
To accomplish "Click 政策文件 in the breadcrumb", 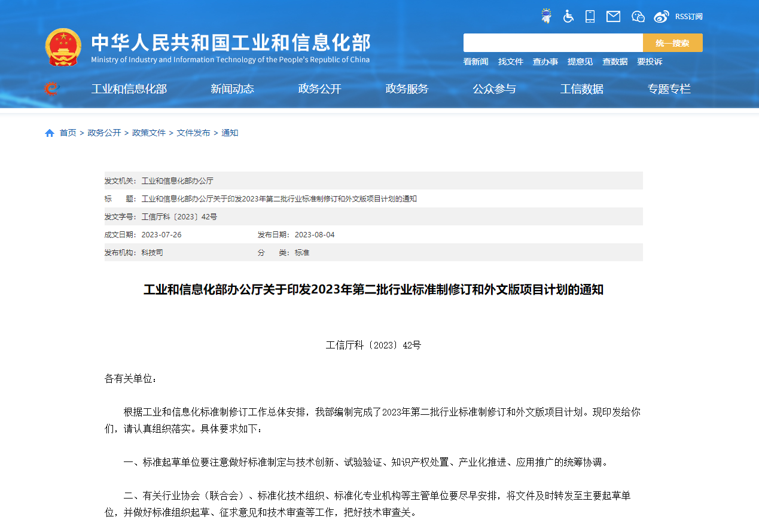I will coord(149,133).
